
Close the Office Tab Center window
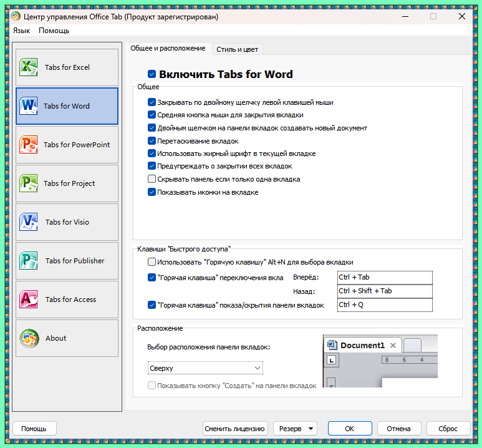tap(462, 16)
